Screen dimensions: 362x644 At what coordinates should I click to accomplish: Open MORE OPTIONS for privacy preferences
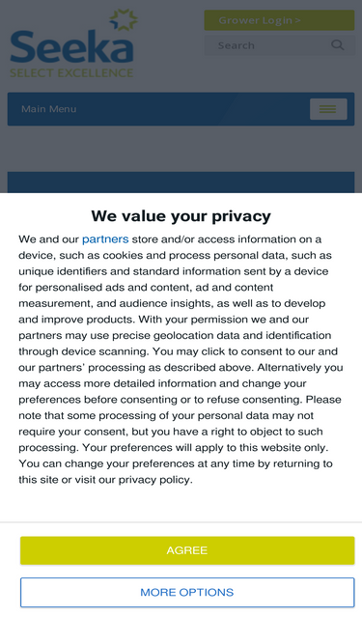pos(187,592)
